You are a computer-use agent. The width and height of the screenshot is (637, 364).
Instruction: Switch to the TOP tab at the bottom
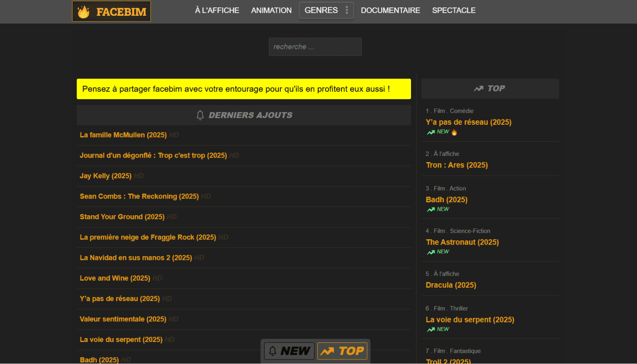[x=342, y=351]
